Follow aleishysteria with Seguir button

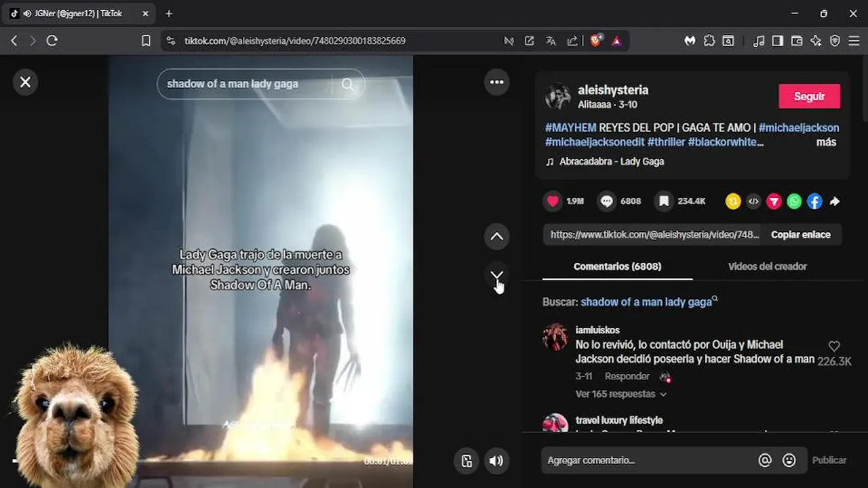(809, 96)
